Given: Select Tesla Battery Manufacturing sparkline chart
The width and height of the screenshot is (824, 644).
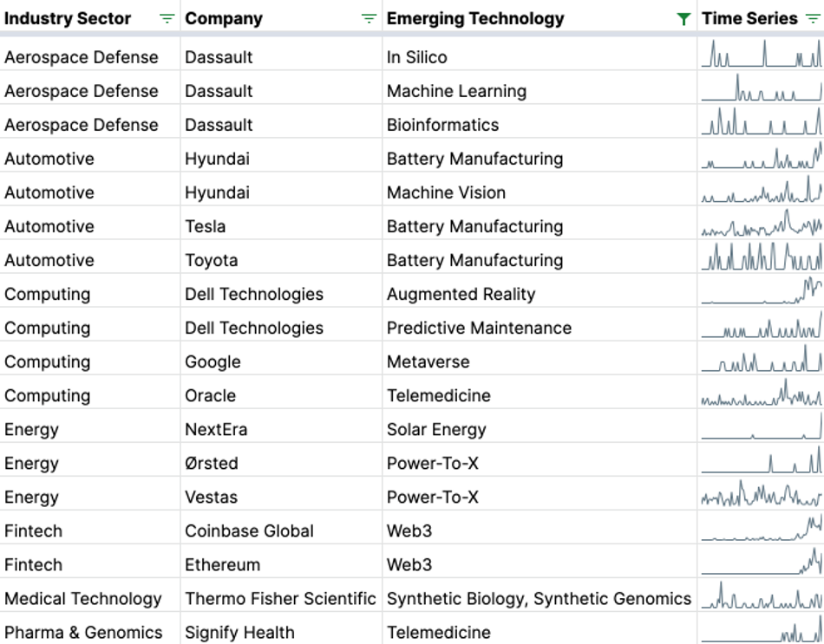Looking at the screenshot, I should tap(762, 223).
